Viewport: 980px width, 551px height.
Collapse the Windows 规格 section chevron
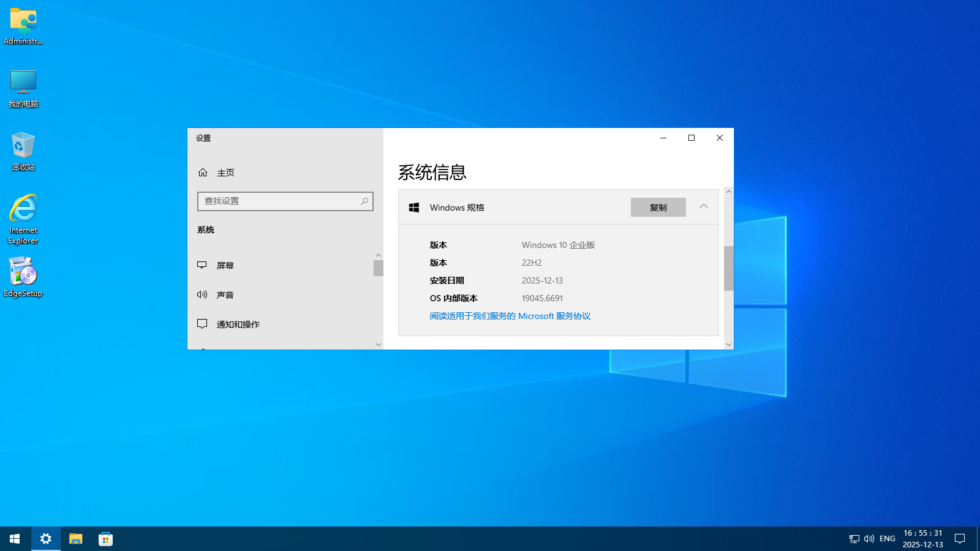[704, 206]
